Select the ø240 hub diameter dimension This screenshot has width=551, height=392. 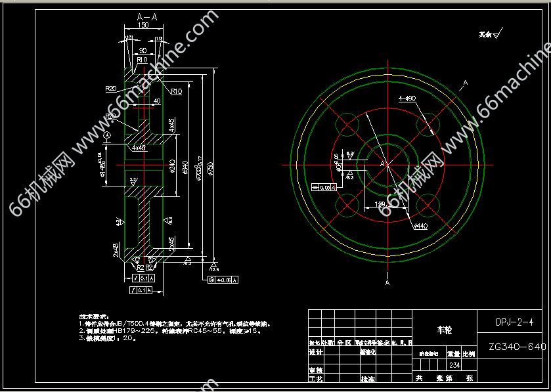pos(172,167)
